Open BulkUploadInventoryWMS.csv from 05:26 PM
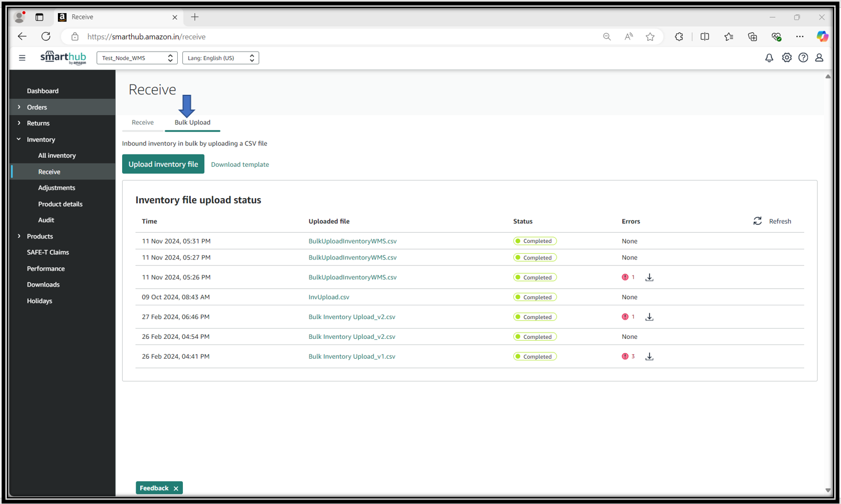This screenshot has width=841, height=504. (x=353, y=278)
